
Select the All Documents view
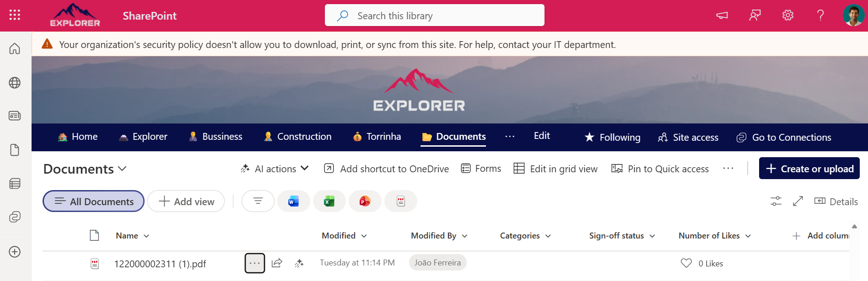pyautogui.click(x=93, y=201)
